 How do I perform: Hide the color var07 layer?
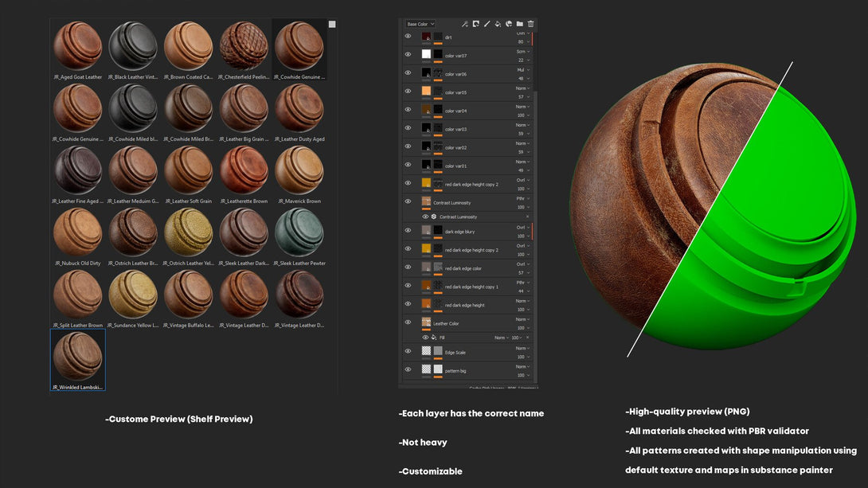coord(408,54)
